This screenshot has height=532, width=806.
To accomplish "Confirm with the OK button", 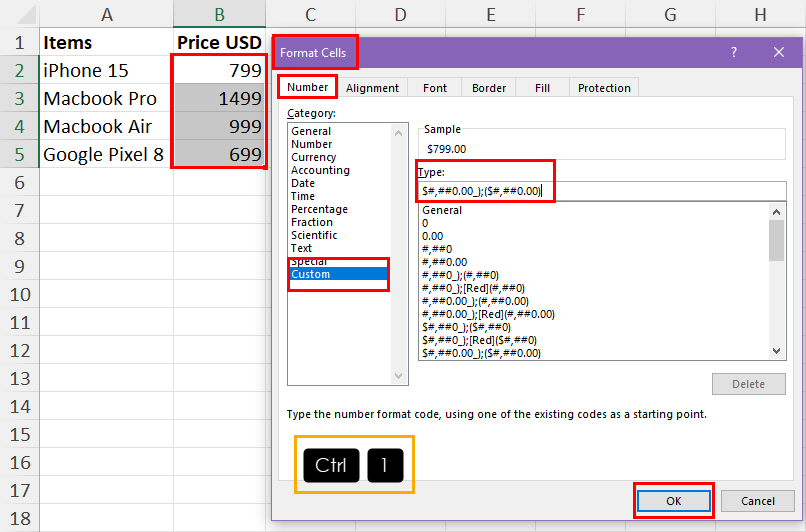I will (673, 501).
